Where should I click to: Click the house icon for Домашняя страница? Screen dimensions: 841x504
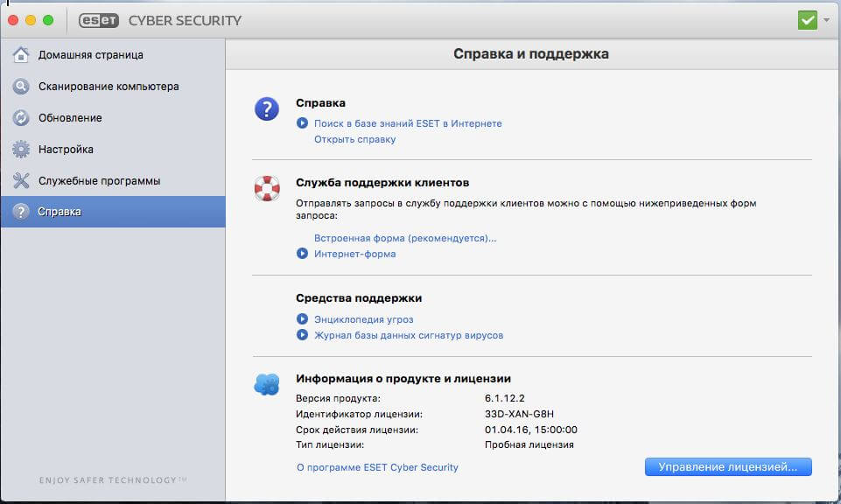tap(21, 55)
